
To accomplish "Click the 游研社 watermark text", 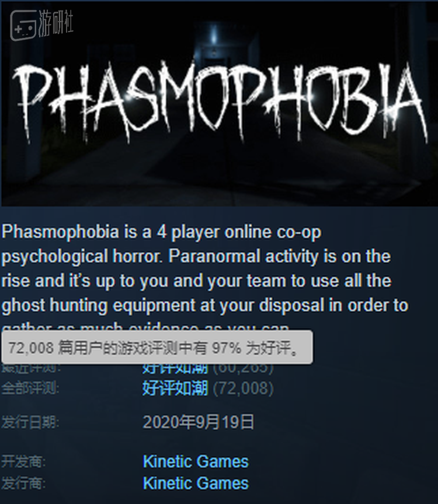I will 56,23.
